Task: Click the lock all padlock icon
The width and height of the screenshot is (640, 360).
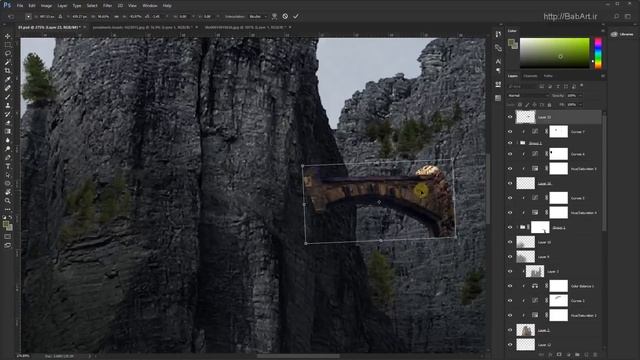Action: 549,105
